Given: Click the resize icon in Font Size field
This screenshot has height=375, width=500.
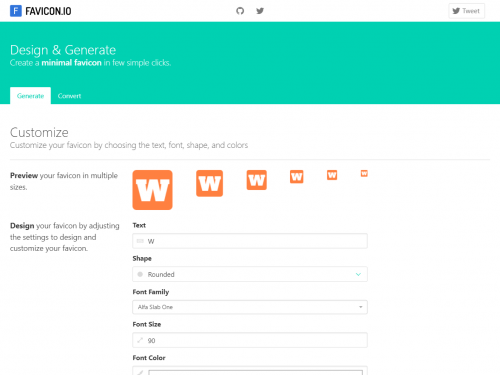Looking at the screenshot, I should click(x=140, y=340).
